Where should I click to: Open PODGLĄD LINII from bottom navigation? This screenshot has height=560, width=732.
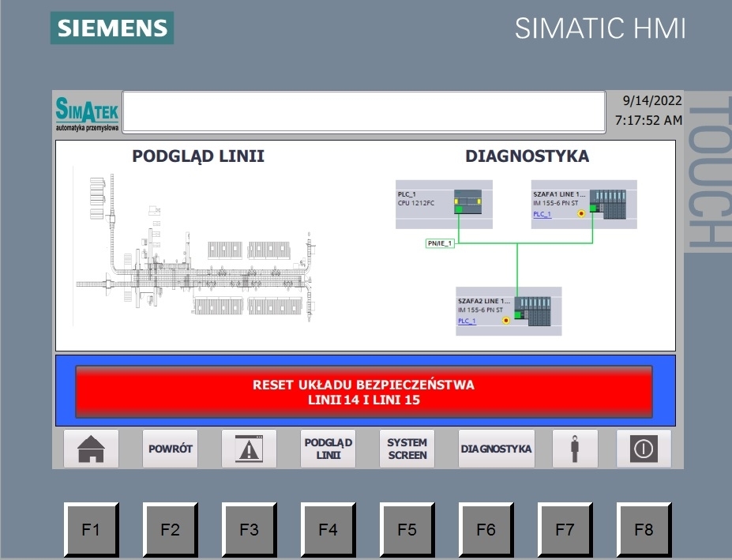[x=328, y=449]
